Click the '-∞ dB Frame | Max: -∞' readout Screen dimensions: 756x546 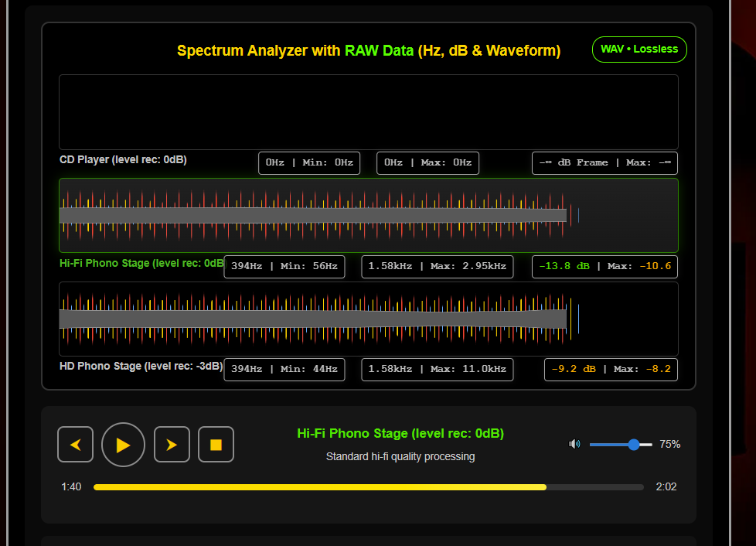click(604, 163)
